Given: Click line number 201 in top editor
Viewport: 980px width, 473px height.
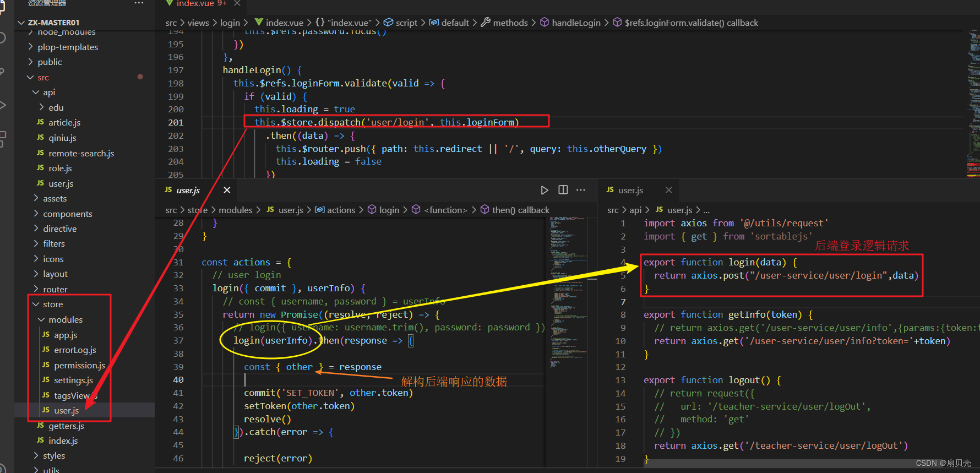Looking at the screenshot, I should click(176, 122).
